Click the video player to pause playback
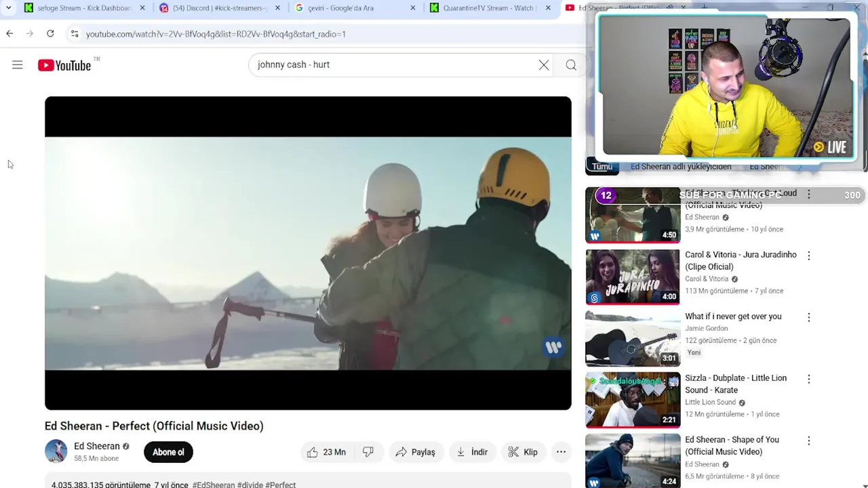 308,253
